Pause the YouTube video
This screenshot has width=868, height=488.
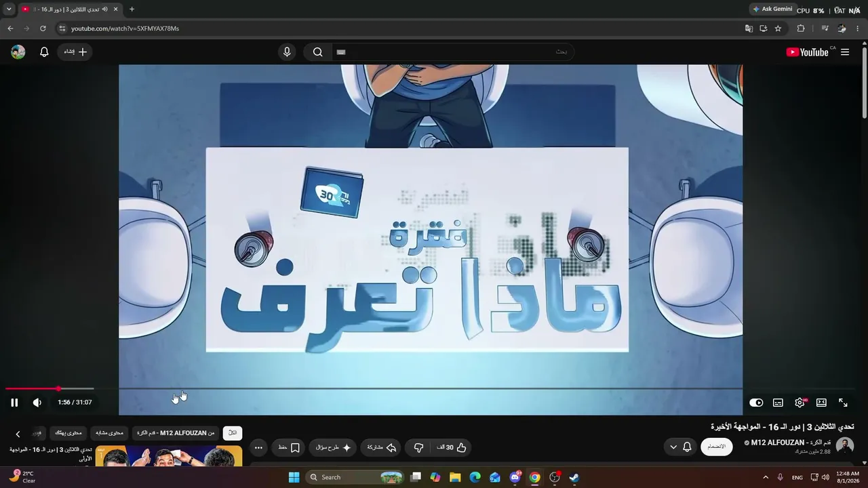point(14,403)
